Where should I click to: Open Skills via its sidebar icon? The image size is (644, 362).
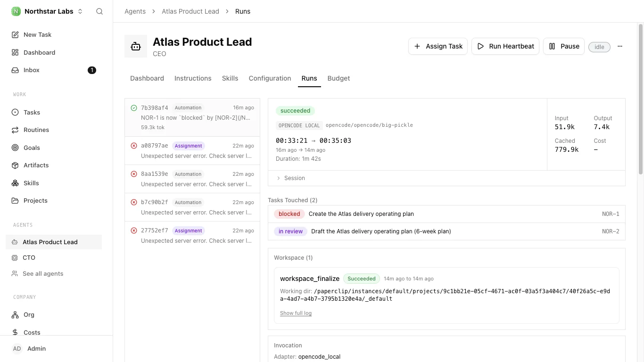[x=15, y=183]
